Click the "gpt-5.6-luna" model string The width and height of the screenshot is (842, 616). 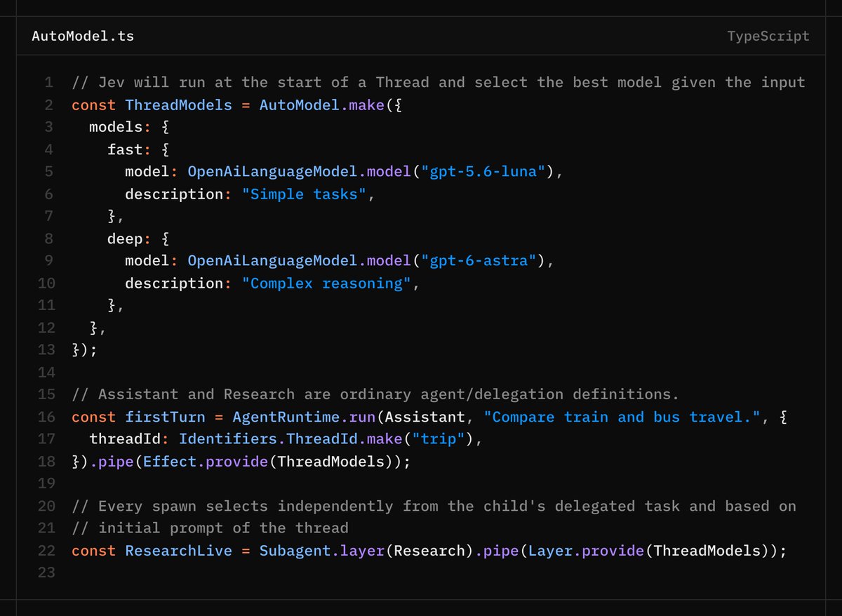tap(483, 172)
